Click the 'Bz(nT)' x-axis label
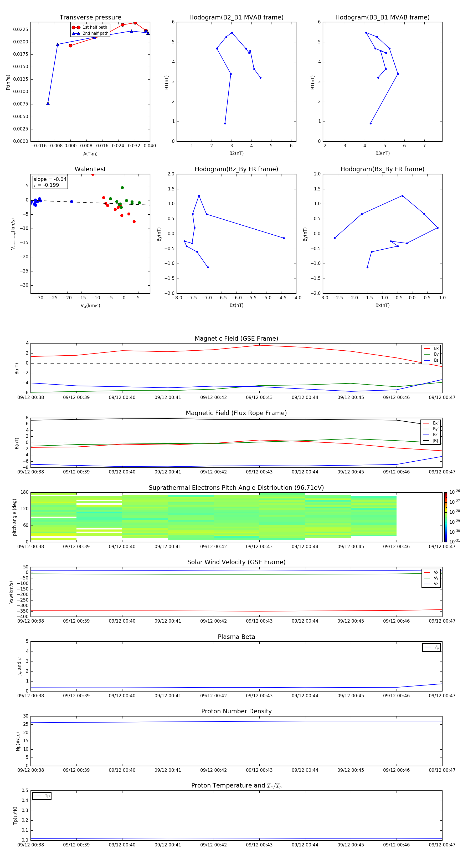Screen dimensions: 473x868 click(236, 305)
